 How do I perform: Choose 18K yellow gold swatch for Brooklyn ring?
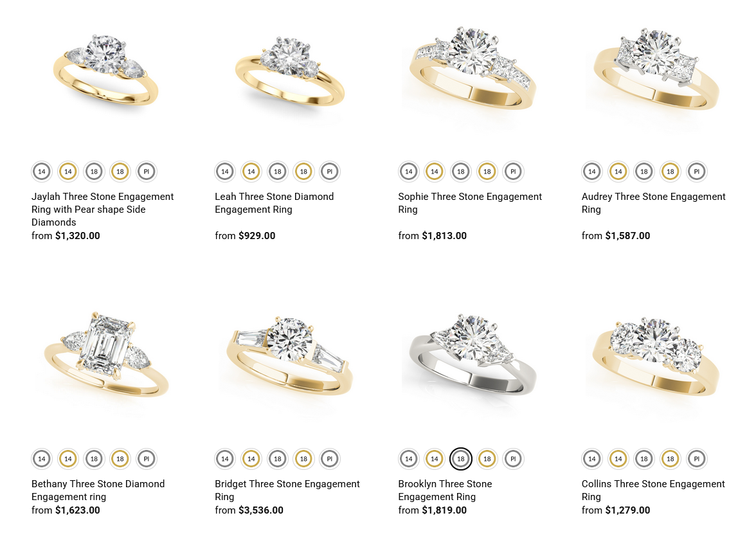tap(487, 458)
